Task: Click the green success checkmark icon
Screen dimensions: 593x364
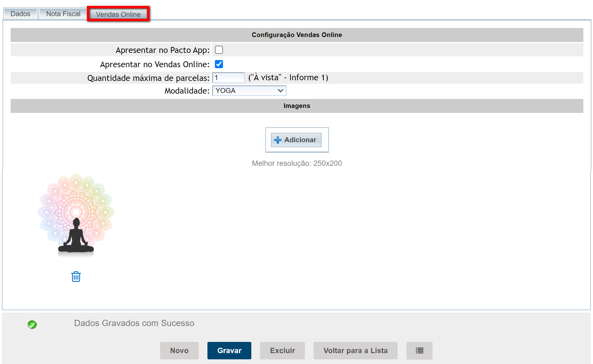Action: click(x=32, y=324)
